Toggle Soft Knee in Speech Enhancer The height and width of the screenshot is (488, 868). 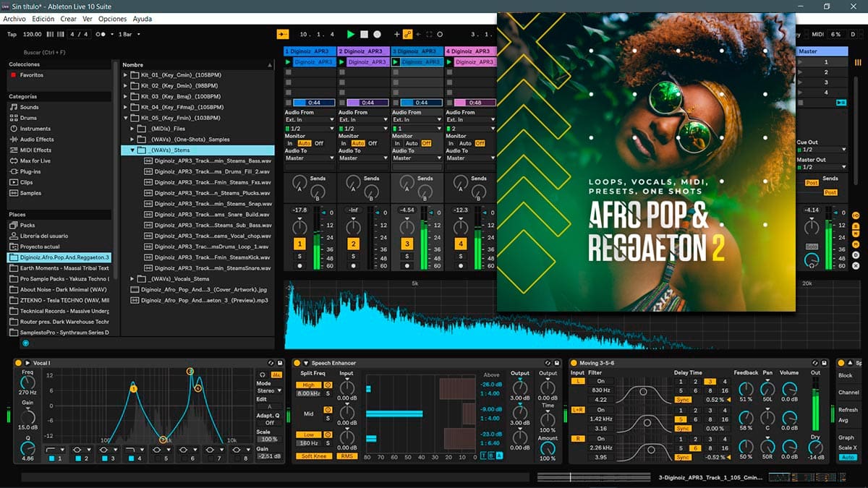pos(313,456)
